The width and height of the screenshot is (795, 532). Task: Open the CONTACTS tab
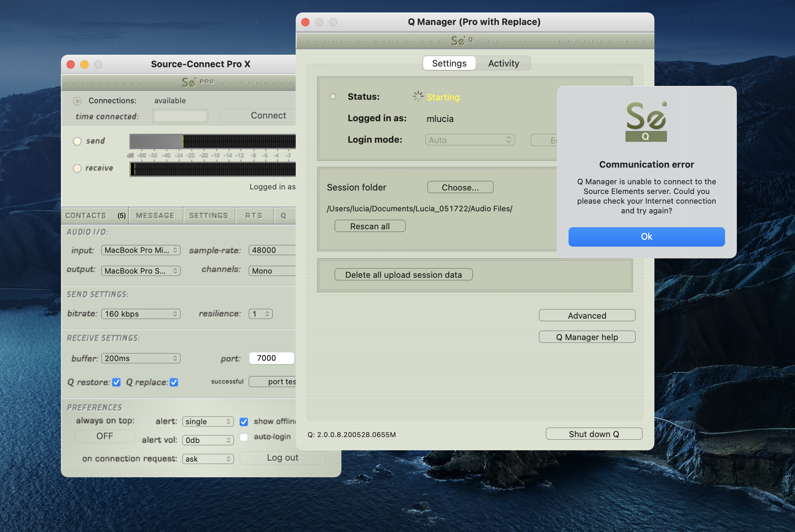pyautogui.click(x=86, y=215)
